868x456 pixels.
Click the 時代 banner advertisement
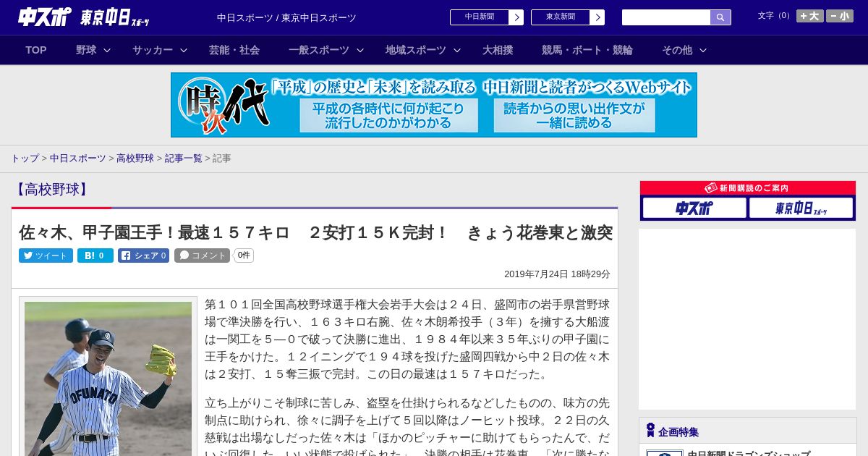click(x=434, y=105)
